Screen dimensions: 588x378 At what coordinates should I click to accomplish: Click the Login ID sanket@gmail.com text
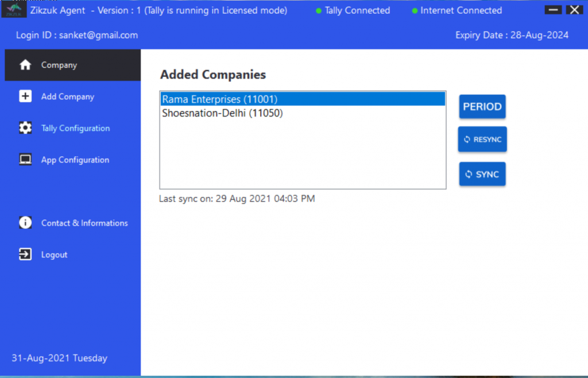point(77,35)
